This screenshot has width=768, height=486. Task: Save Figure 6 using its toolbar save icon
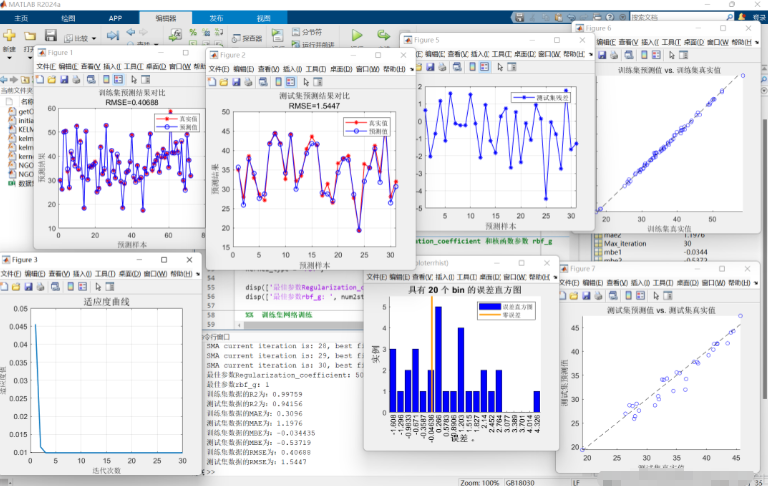click(x=604, y=55)
